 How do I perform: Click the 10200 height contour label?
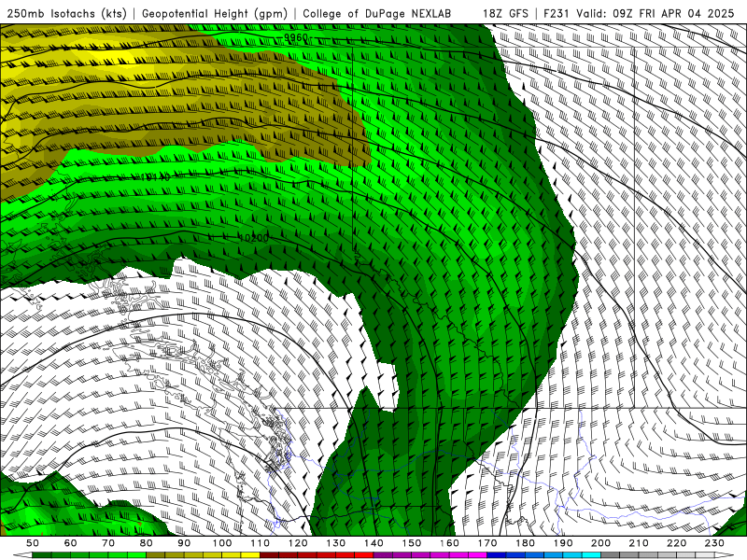pyautogui.click(x=254, y=238)
